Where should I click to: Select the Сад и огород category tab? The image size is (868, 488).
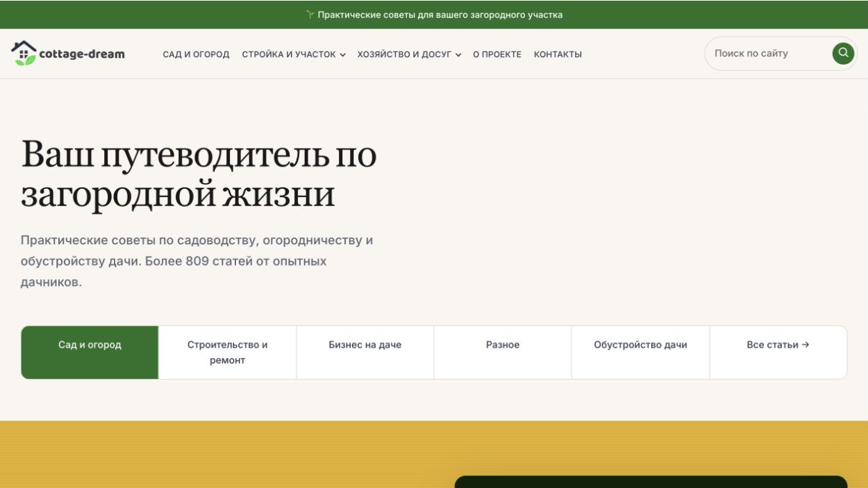click(x=90, y=353)
